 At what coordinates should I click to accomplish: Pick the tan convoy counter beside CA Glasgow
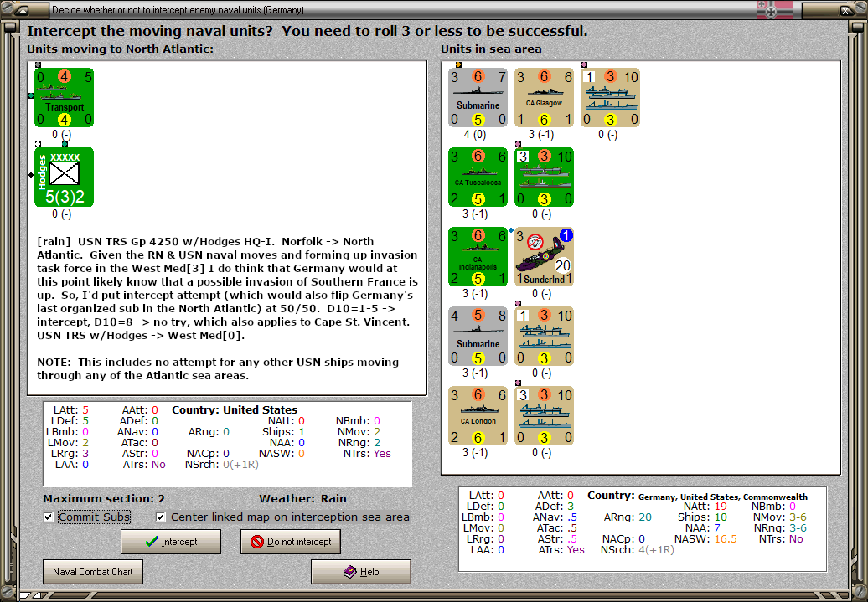click(x=611, y=97)
